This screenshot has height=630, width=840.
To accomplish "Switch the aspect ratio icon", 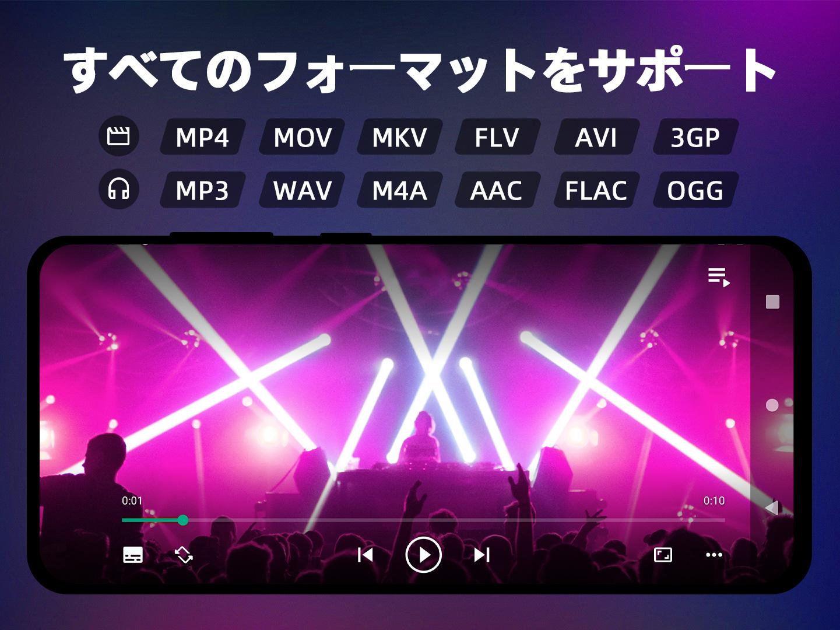I will [x=663, y=555].
